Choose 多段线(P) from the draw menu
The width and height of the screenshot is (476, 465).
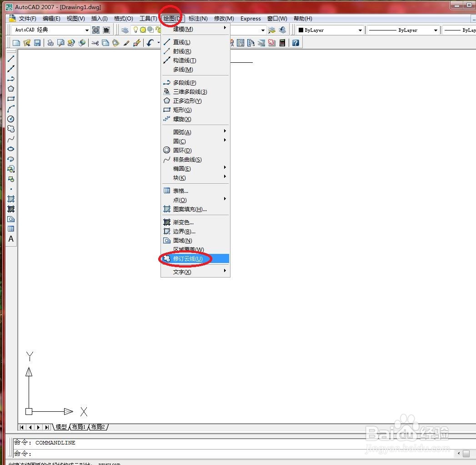[x=195, y=83]
